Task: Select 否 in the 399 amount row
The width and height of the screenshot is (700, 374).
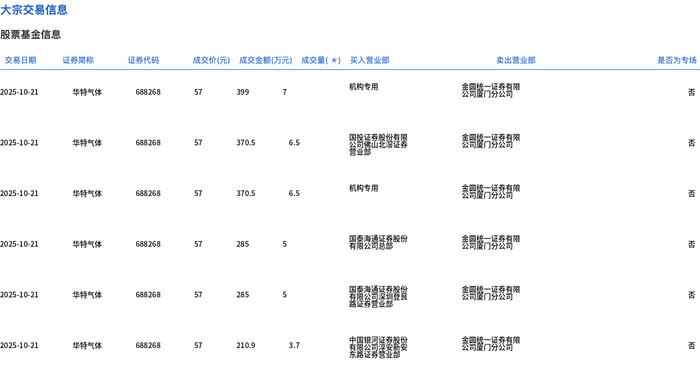Action: click(x=692, y=92)
